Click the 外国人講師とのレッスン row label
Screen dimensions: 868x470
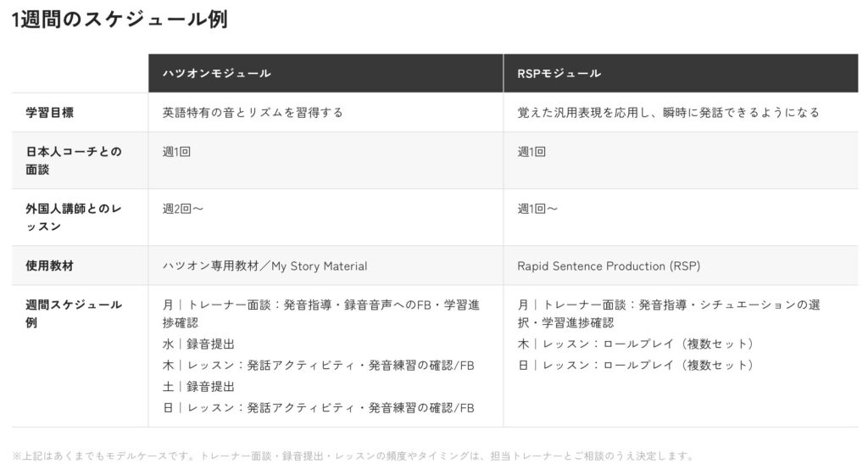(73, 217)
